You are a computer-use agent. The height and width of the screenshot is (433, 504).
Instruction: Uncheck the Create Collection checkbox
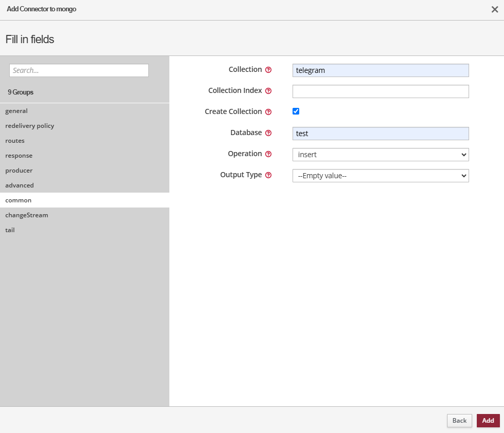(296, 111)
